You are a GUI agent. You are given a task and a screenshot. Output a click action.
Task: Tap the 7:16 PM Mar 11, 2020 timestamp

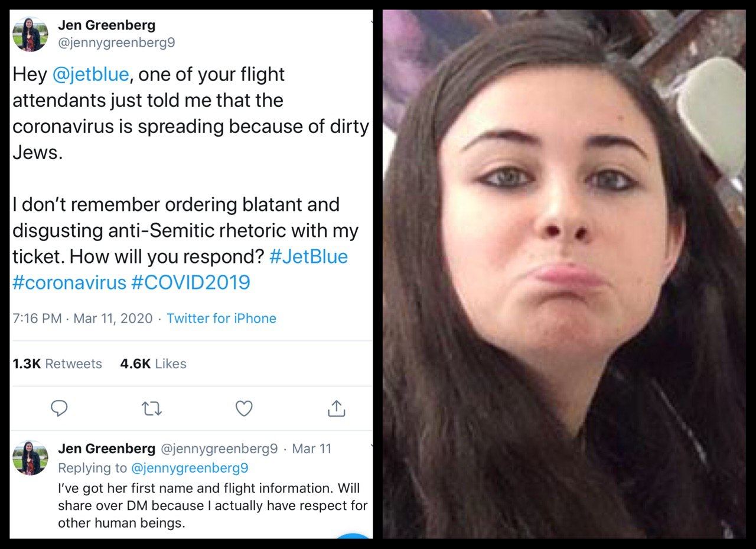tap(82, 318)
